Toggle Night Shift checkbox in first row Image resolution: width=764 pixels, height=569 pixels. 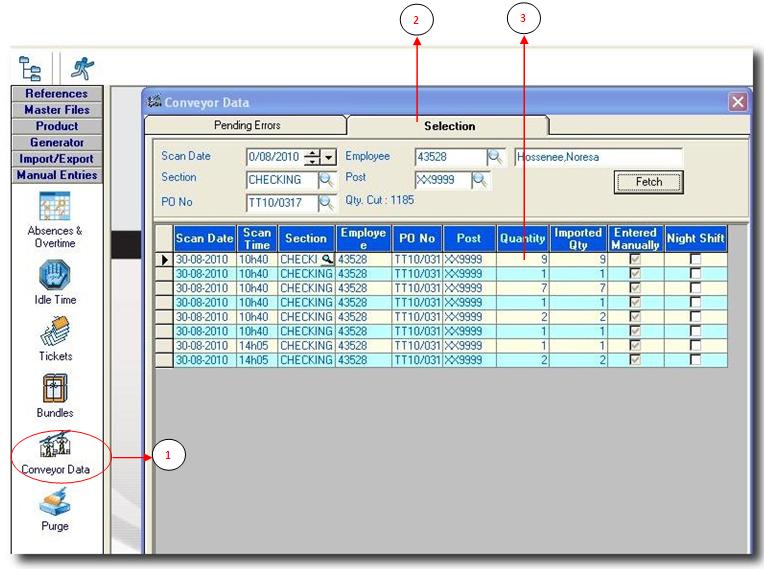click(x=695, y=259)
